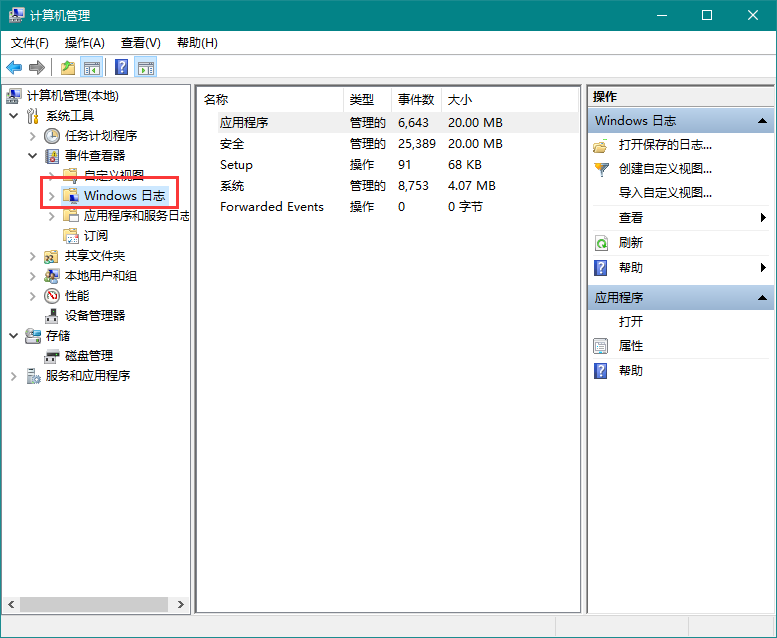Click the 性能 performance icon
This screenshot has width=777, height=638.
tap(52, 296)
